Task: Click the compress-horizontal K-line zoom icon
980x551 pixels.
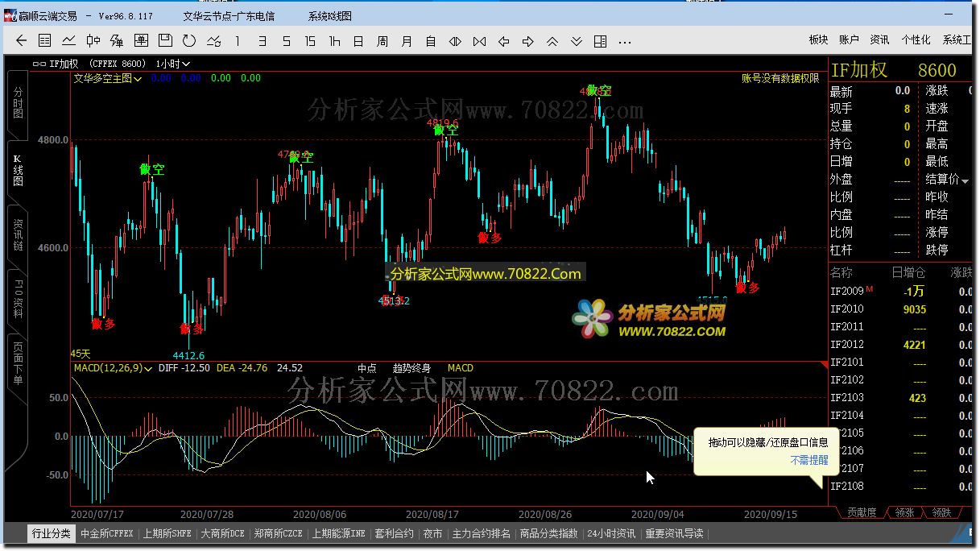Action: click(480, 41)
